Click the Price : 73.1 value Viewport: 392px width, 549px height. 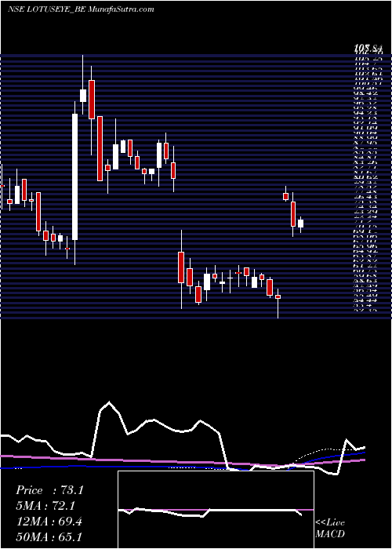[x=49, y=490]
